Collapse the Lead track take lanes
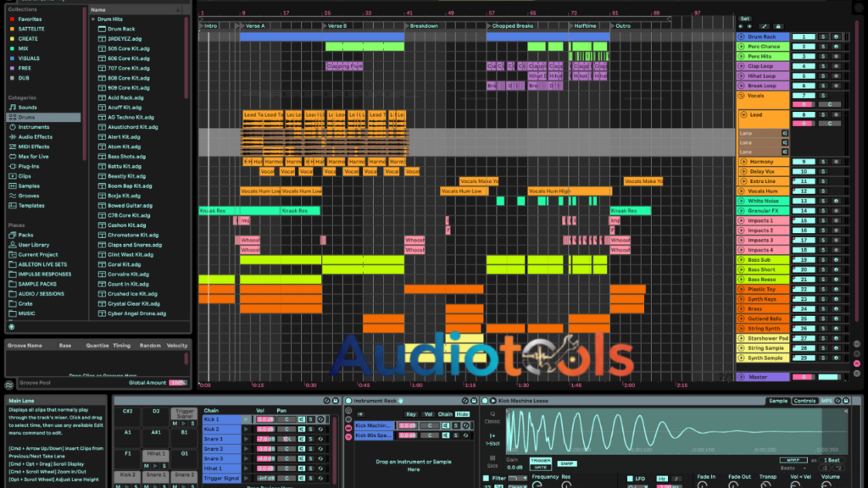Image resolution: width=868 pixels, height=488 pixels. point(744,115)
